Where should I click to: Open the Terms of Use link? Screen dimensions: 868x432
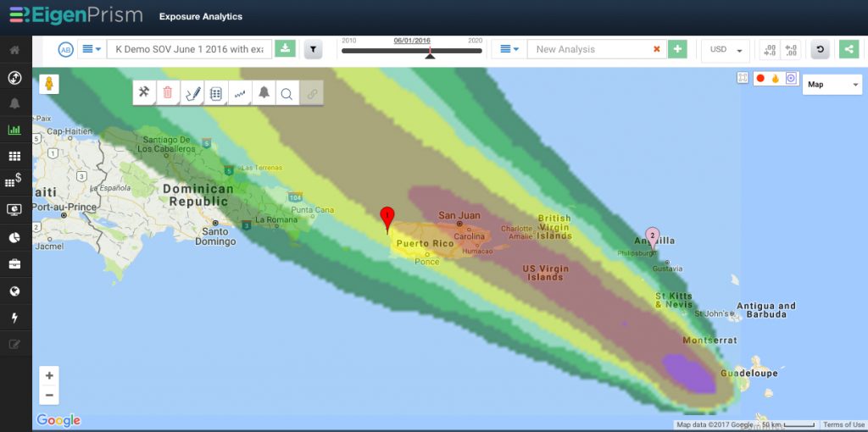[843, 425]
